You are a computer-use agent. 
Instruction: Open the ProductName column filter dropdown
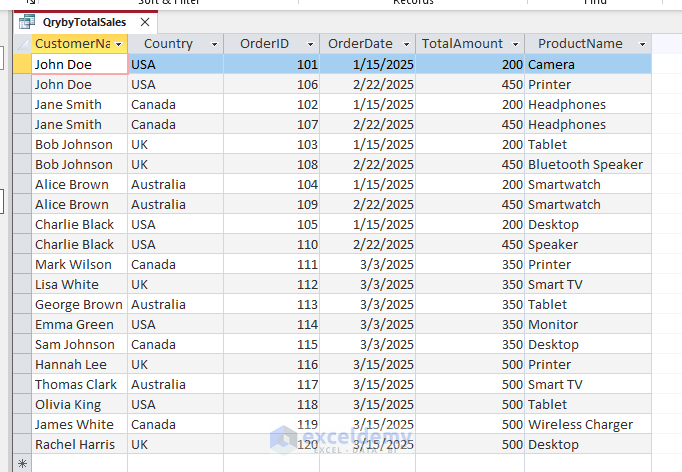tap(641, 44)
